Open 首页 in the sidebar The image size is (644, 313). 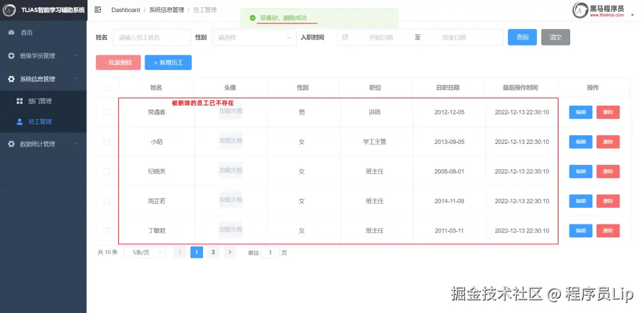[43, 33]
